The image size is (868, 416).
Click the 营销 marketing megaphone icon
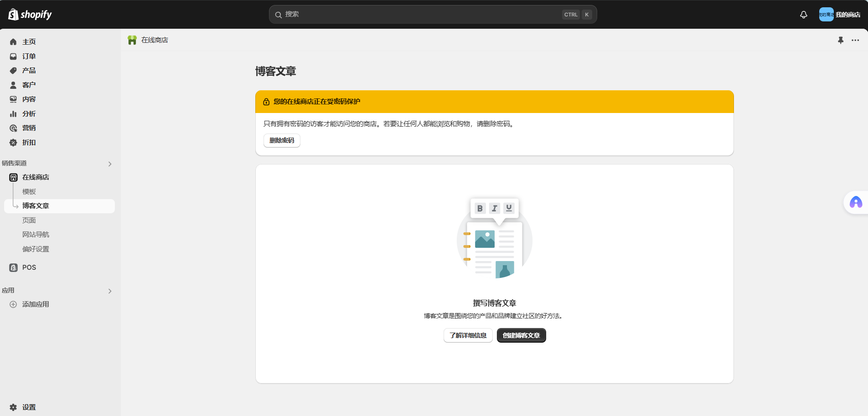(x=13, y=128)
